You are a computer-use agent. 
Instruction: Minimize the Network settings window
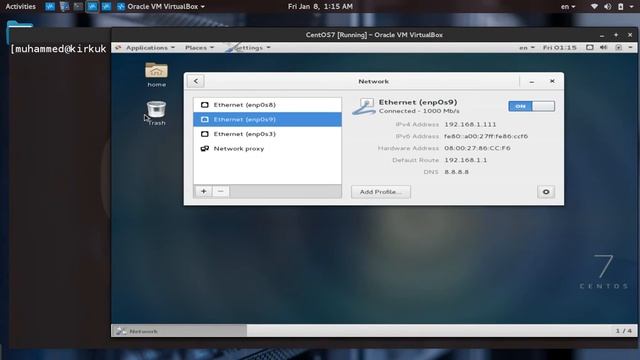click(x=531, y=82)
